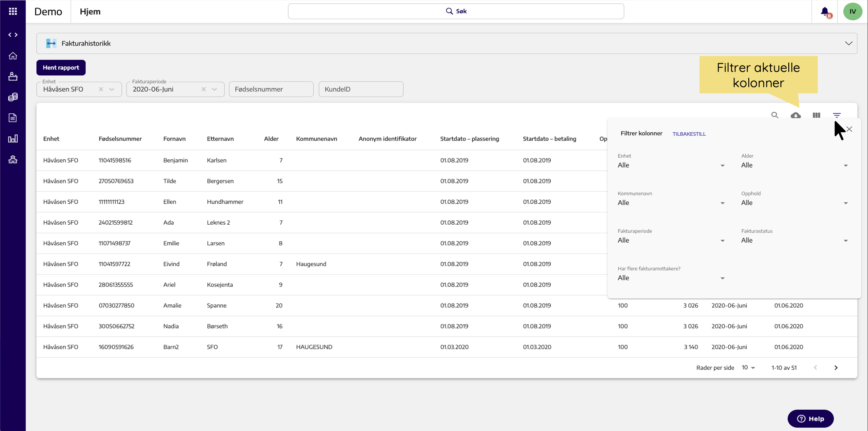
Task: Go to previous table page arrow
Action: pos(815,368)
